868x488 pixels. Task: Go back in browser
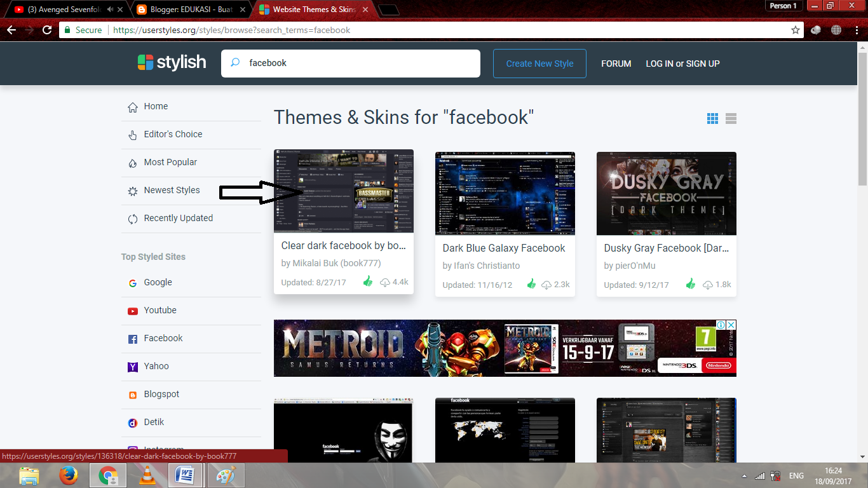[x=11, y=30]
